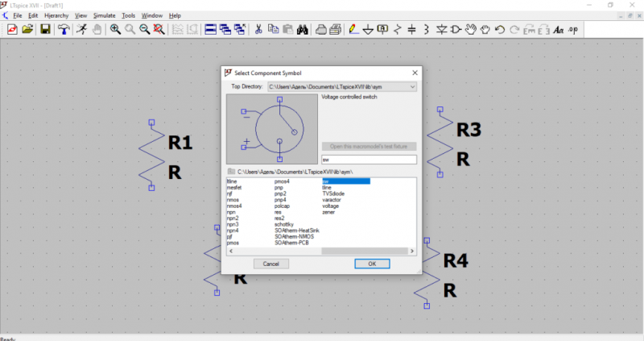
Task: Select 'mesfet' in the component list
Action: [x=234, y=188]
